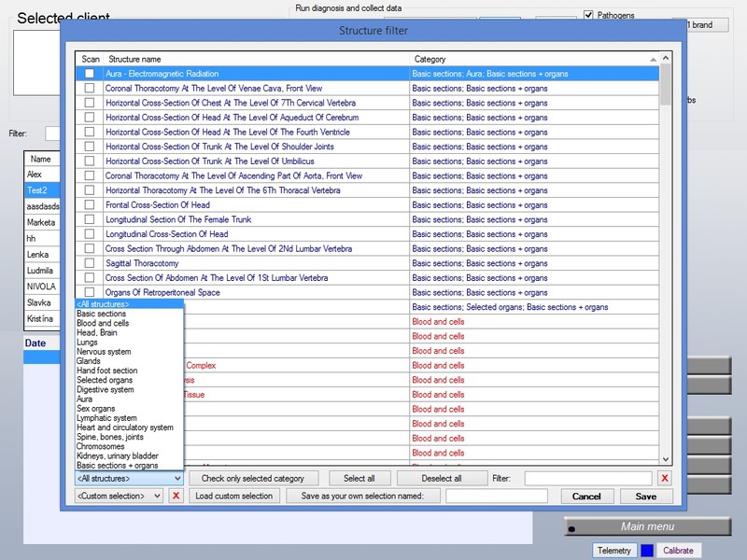This screenshot has width=747, height=560.
Task: Enable scan for Shoulder Joints row
Action: 89,147
